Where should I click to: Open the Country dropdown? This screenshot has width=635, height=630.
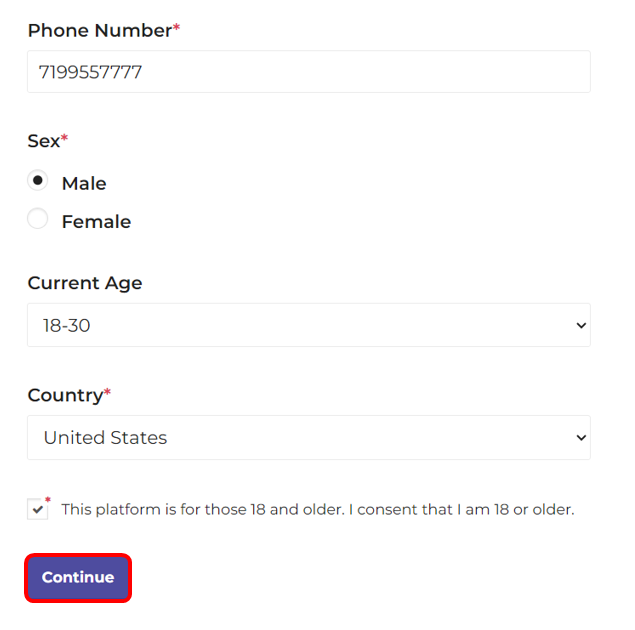pyautogui.click(x=308, y=438)
